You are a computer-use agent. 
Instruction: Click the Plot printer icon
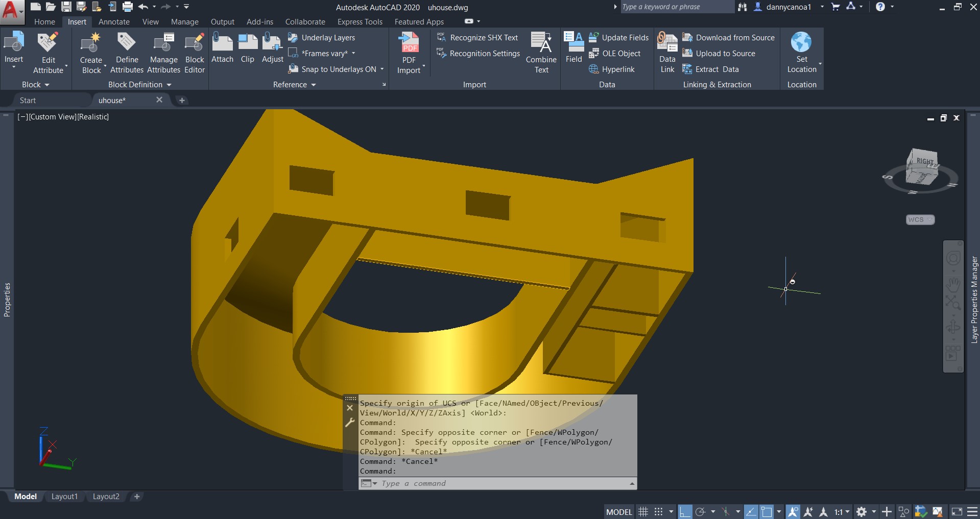pos(128,7)
